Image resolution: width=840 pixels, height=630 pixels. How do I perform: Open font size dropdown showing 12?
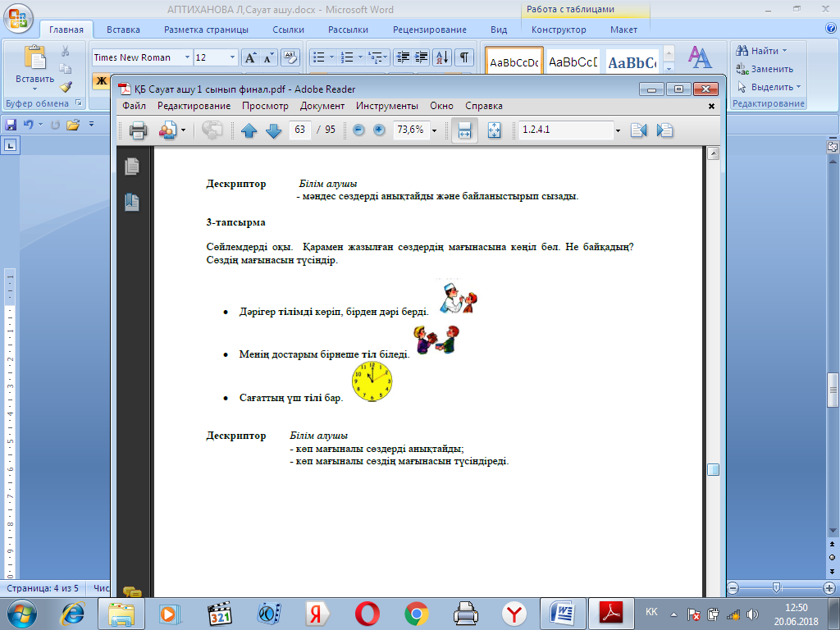[232, 57]
